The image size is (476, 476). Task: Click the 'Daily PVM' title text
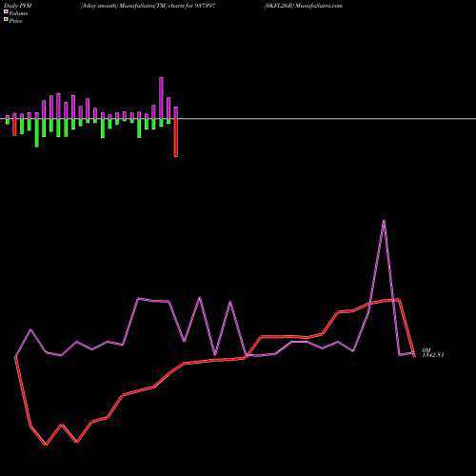point(18,6)
